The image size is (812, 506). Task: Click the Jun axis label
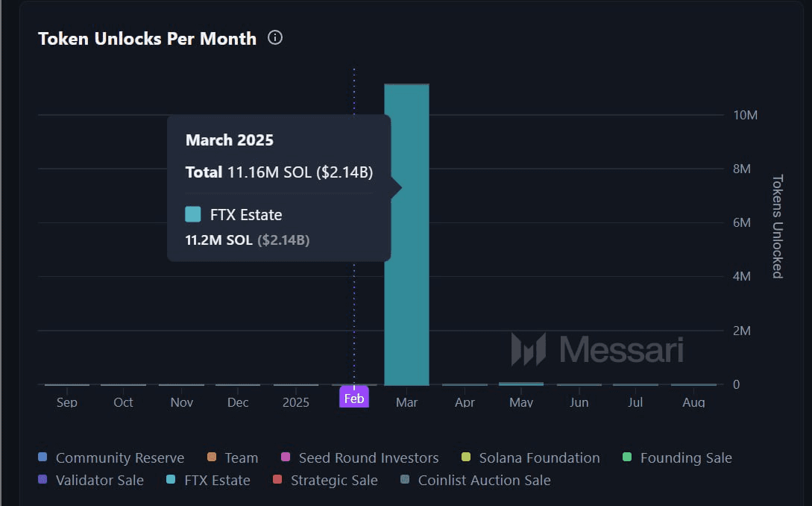pos(579,402)
